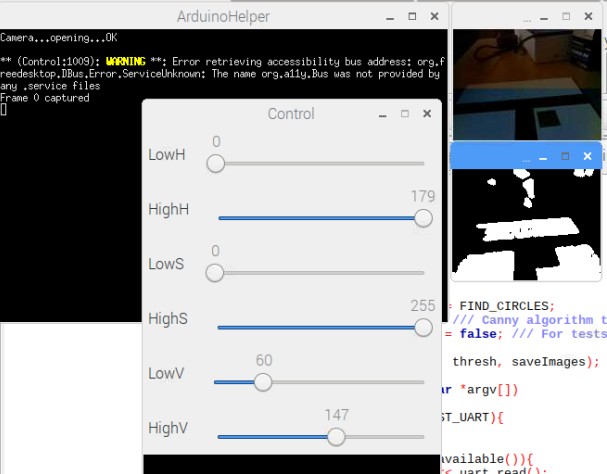The image size is (607, 474).
Task: Close the camera preview window
Action: (x=587, y=16)
